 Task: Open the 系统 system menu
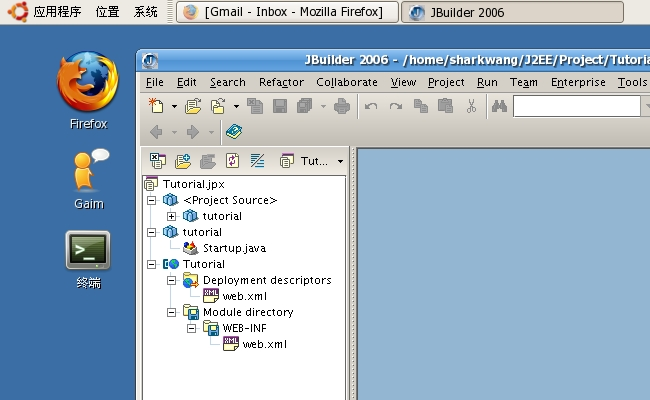[146, 12]
